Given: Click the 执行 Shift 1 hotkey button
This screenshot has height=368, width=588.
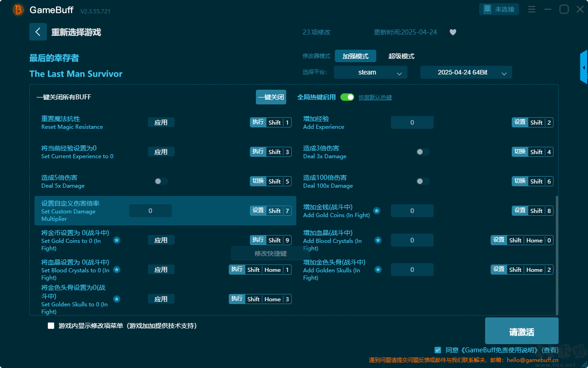Looking at the screenshot, I should pyautogui.click(x=271, y=122).
